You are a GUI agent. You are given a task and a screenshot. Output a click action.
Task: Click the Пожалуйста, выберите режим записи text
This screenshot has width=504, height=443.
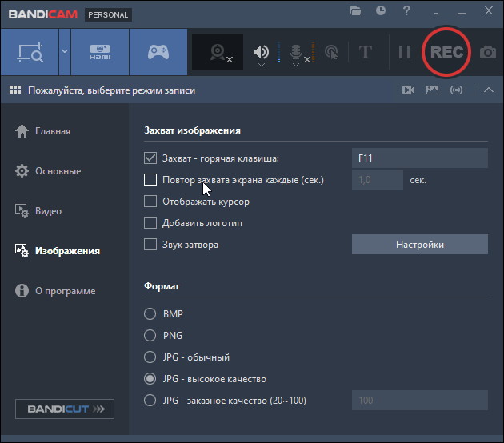[111, 90]
